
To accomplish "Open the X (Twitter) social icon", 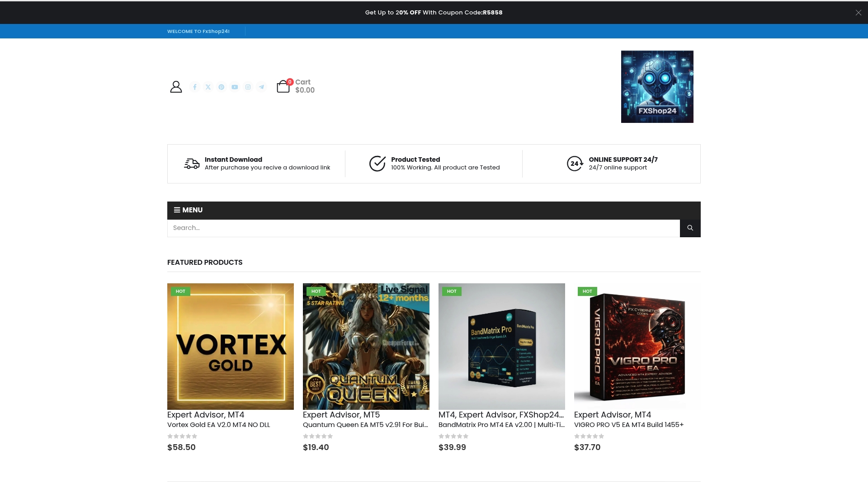I will click(x=208, y=87).
